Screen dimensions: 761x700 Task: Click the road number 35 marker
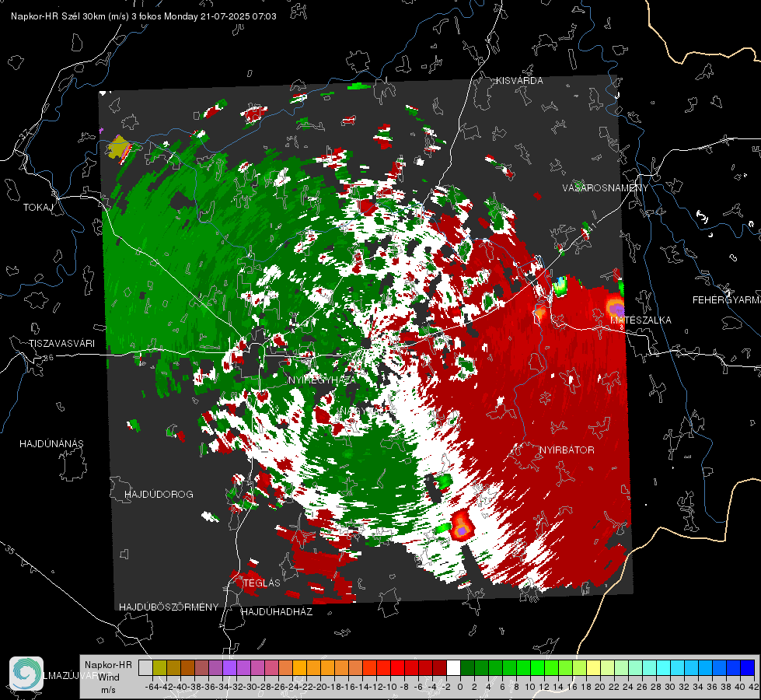11,550
